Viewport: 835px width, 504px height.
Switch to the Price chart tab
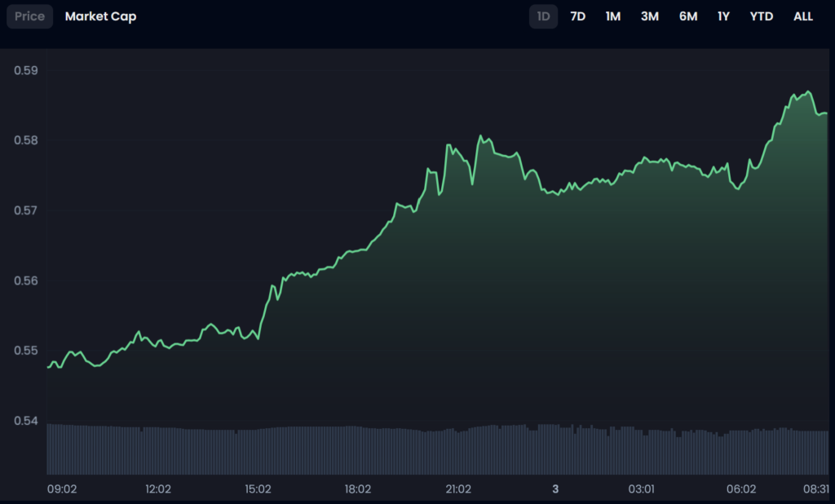30,16
